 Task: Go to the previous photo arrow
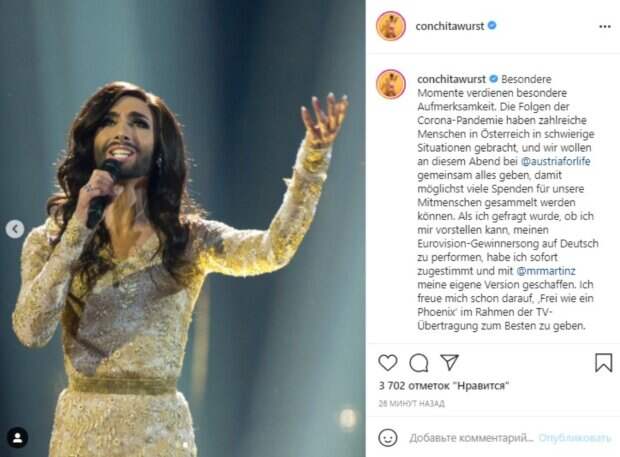tap(15, 229)
